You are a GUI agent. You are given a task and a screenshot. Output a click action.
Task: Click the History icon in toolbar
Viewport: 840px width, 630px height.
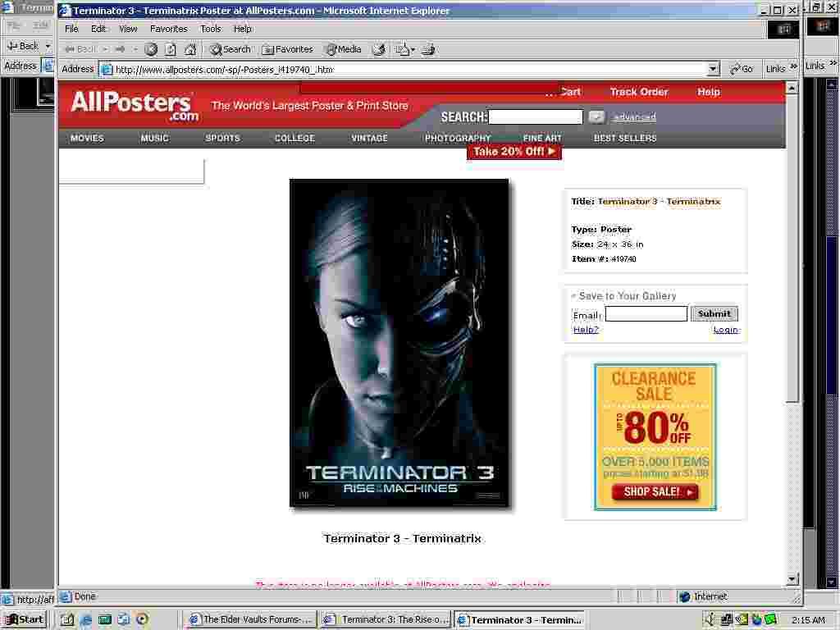(379, 49)
